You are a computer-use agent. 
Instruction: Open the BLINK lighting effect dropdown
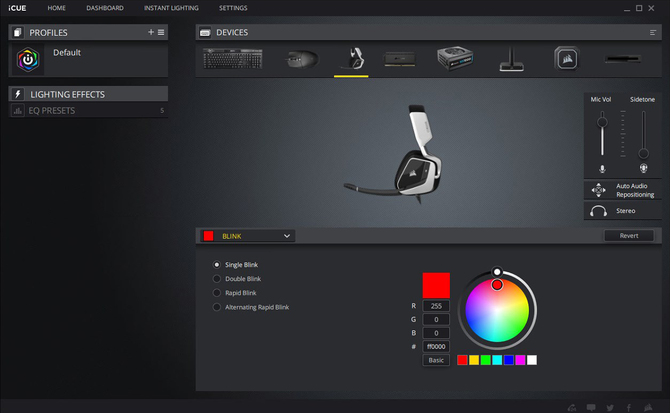click(248, 236)
